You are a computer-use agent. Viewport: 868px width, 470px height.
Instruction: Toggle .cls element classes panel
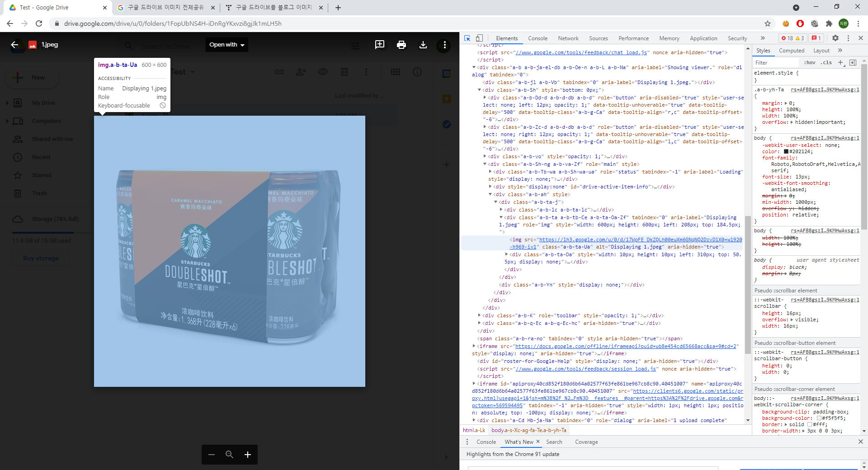[x=827, y=63]
